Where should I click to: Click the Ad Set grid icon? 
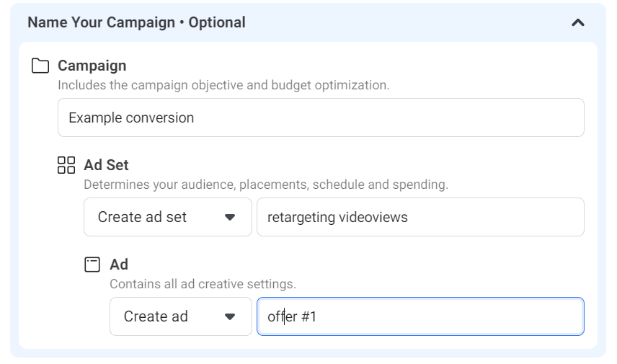(66, 165)
